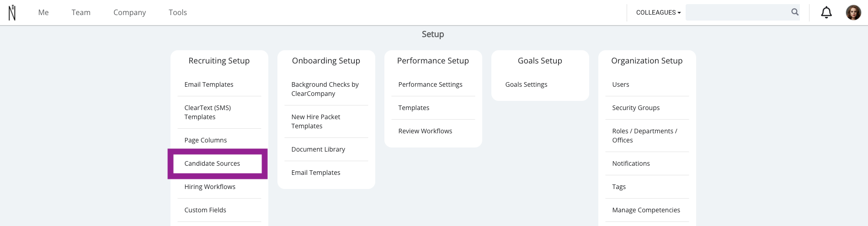The image size is (868, 226).
Task: Click the ClearCompany logo icon
Action: [12, 12]
